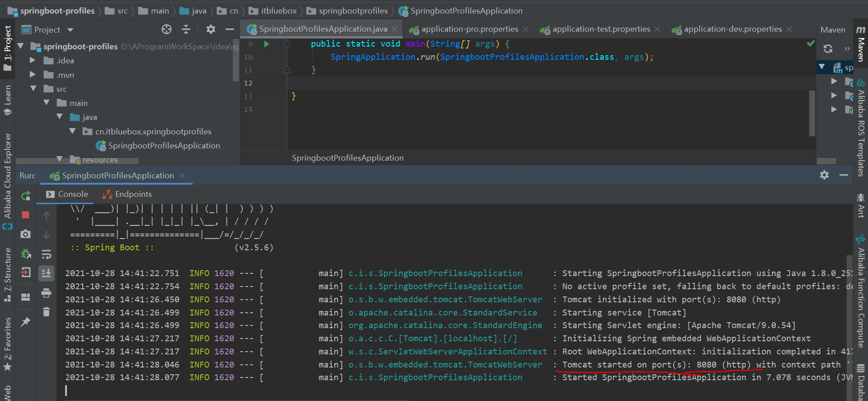The height and width of the screenshot is (401, 868).
Task: Toggle the Learn tool window
Action: 8,100
